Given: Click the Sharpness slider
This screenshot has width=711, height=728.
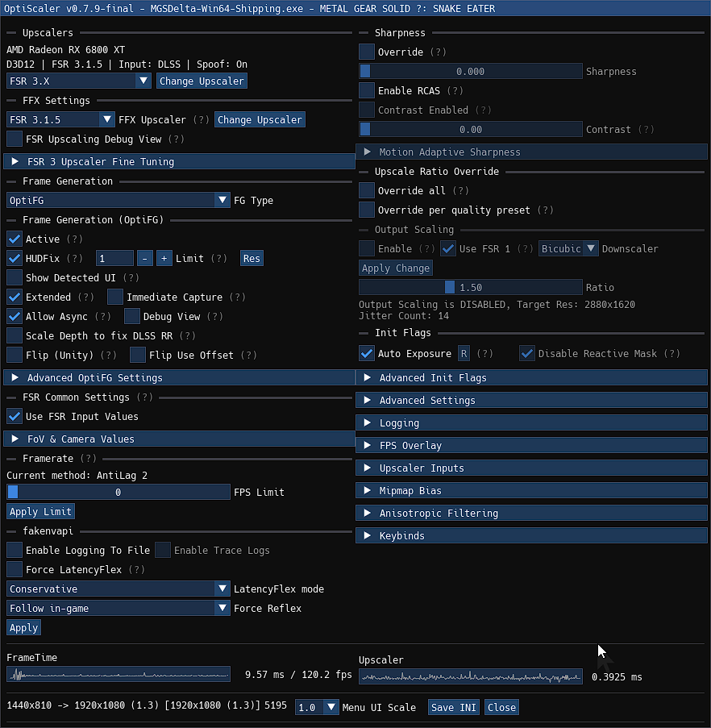Looking at the screenshot, I should [x=470, y=71].
